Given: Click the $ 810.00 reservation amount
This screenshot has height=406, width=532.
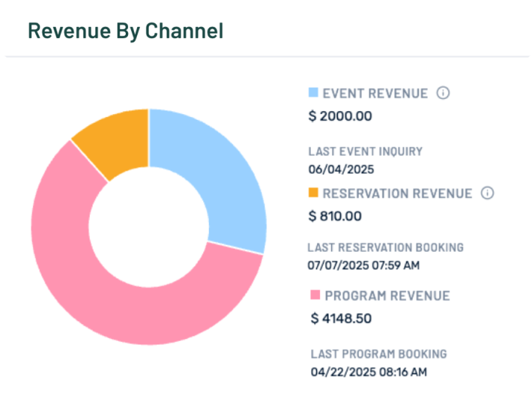Looking at the screenshot, I should click(x=335, y=216).
